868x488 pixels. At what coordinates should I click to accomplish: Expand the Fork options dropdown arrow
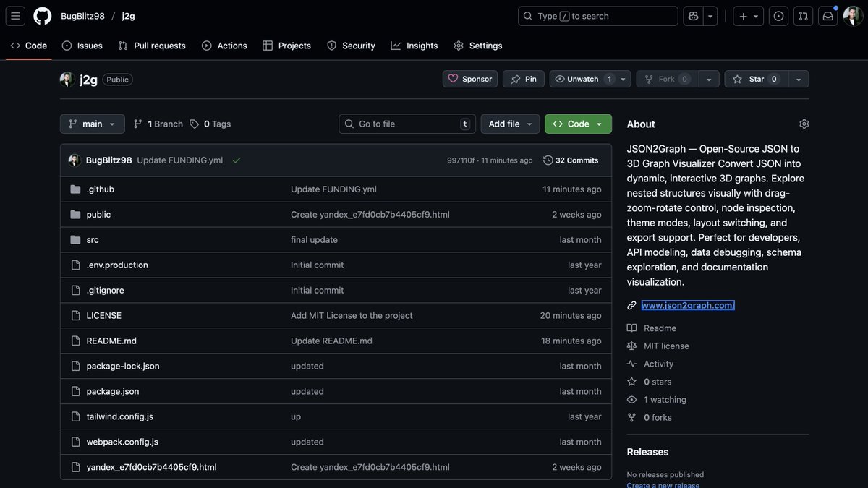coord(709,79)
